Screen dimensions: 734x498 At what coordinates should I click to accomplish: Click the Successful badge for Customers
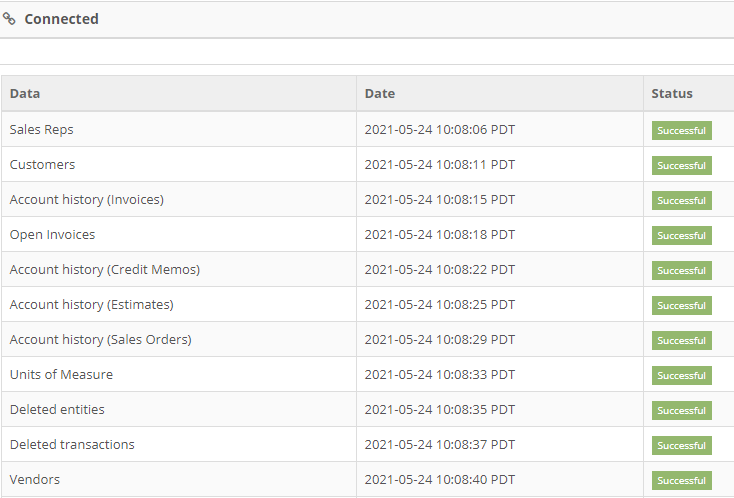coord(682,166)
